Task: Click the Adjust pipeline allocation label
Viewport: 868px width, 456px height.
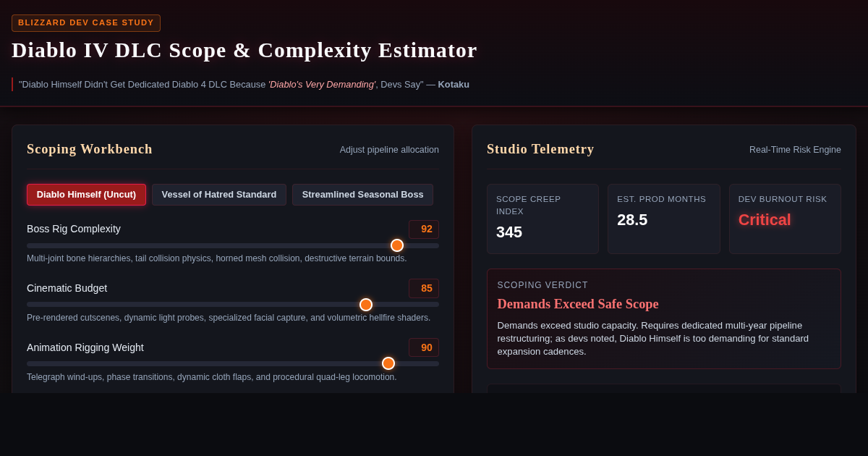Action: click(x=389, y=150)
